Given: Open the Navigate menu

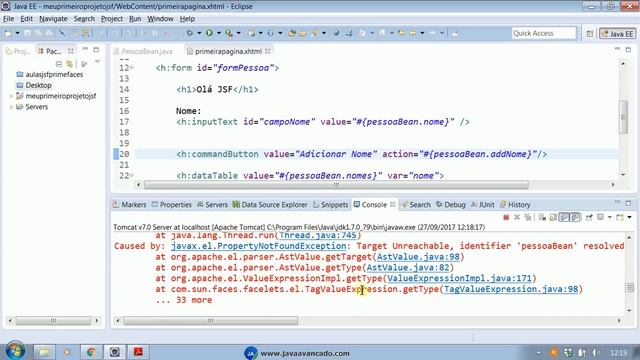Looking at the screenshot, I should click(x=53, y=19).
